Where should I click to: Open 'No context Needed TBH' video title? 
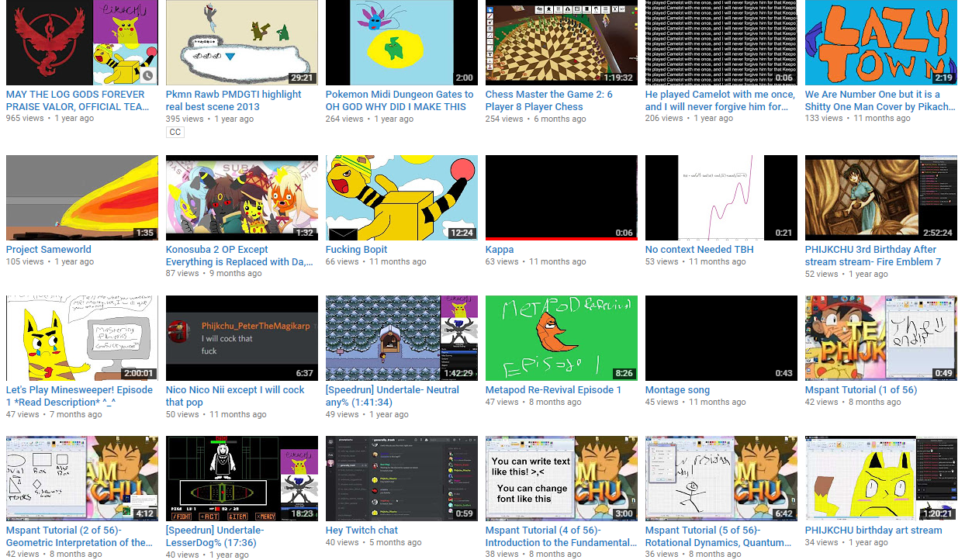pos(700,250)
